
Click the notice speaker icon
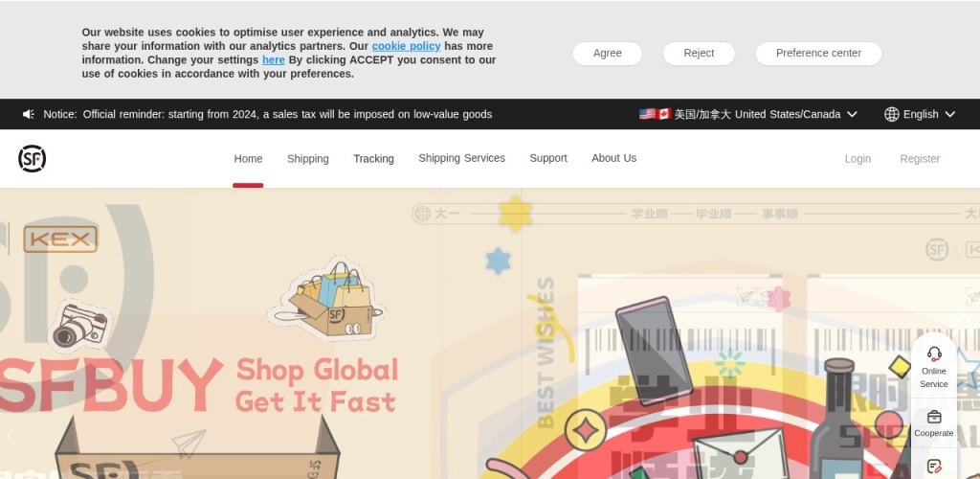pos(28,114)
